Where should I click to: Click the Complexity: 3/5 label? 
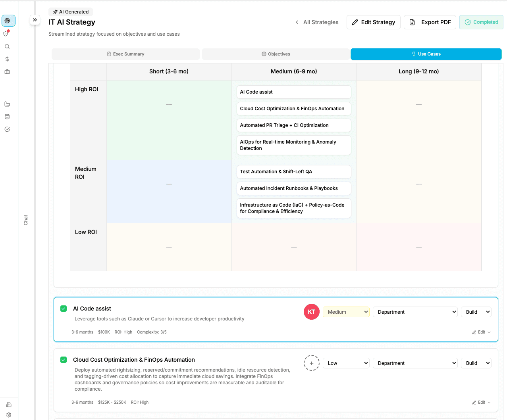(x=152, y=332)
